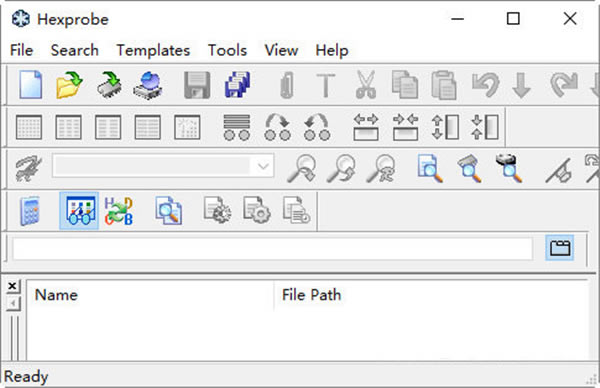Viewport: 600px width, 388px height.
Task: Paste using the clipboard icon
Action: tap(444, 85)
